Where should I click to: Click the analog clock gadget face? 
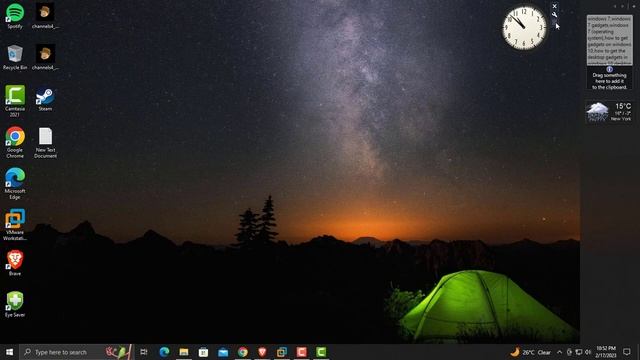pyautogui.click(x=524, y=28)
